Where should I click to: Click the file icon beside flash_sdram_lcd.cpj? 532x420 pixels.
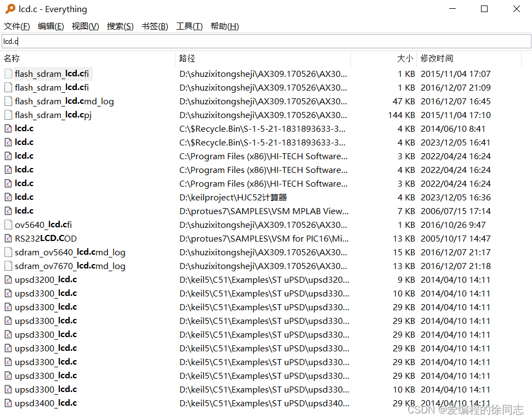(x=8, y=114)
